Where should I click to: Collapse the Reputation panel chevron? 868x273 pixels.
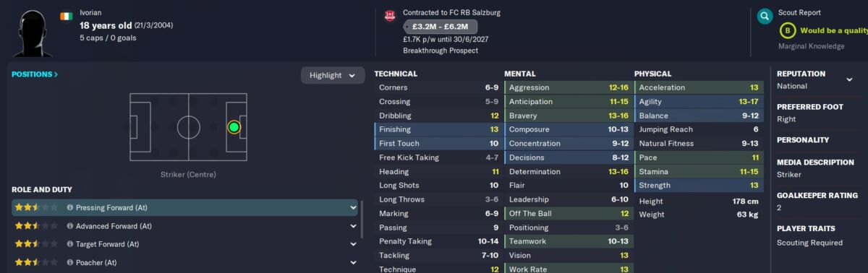(849, 79)
